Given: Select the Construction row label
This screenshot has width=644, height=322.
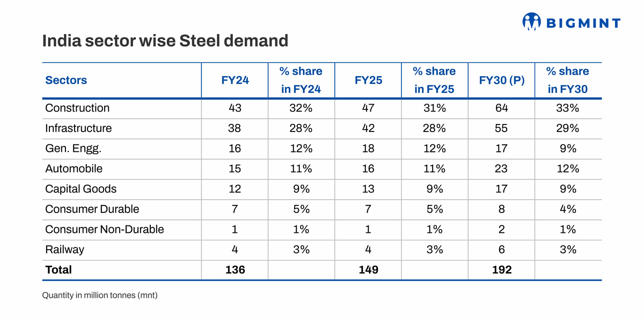Looking at the screenshot, I should pos(77,108).
